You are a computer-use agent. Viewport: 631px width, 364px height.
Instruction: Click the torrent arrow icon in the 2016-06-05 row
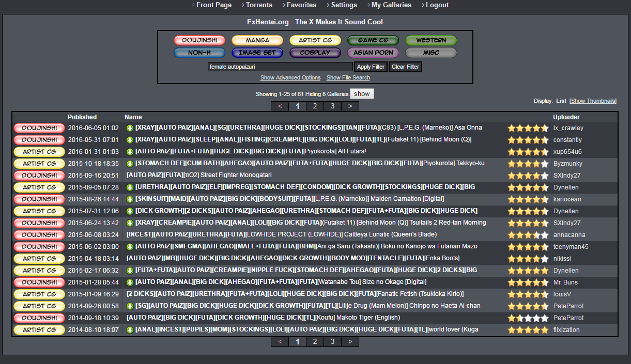coord(130,128)
